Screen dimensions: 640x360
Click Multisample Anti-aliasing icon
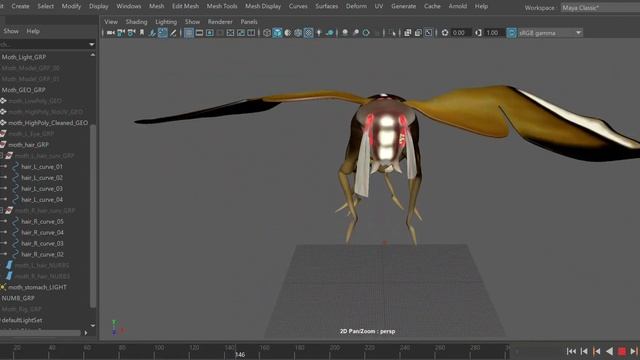point(366,33)
